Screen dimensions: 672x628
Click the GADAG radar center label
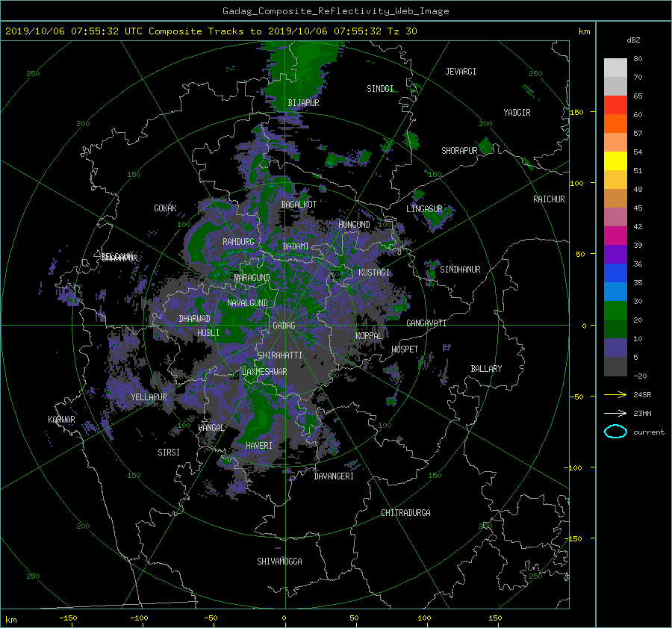[x=284, y=326]
